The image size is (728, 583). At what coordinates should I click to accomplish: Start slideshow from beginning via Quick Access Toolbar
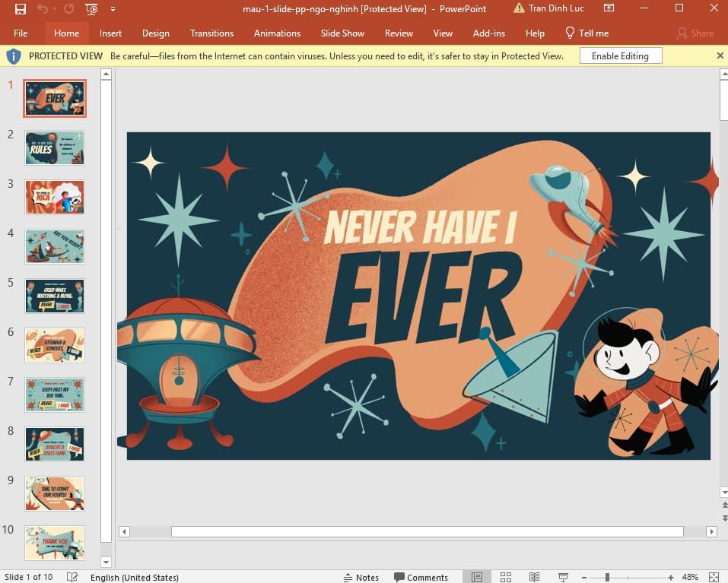(91, 9)
